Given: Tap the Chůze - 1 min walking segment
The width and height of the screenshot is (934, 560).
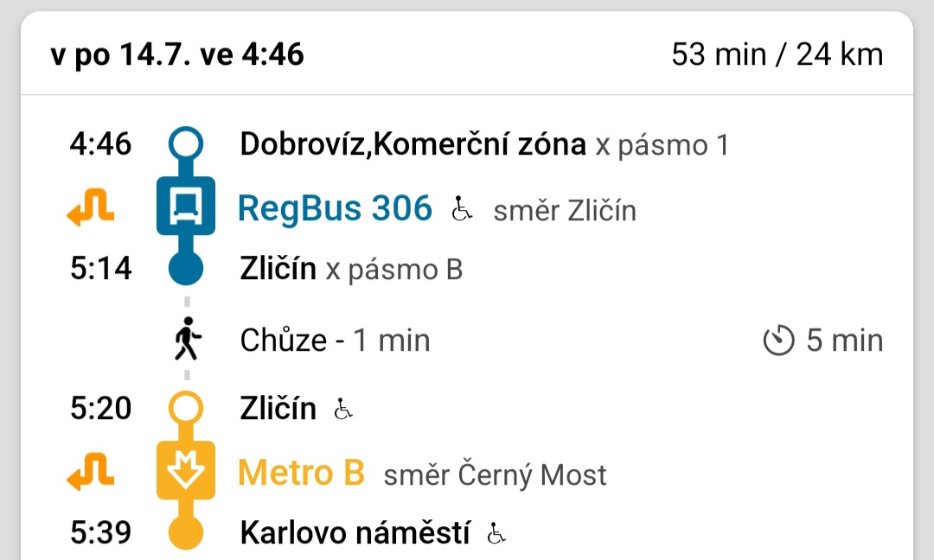Looking at the screenshot, I should pyautogui.click(x=335, y=340).
